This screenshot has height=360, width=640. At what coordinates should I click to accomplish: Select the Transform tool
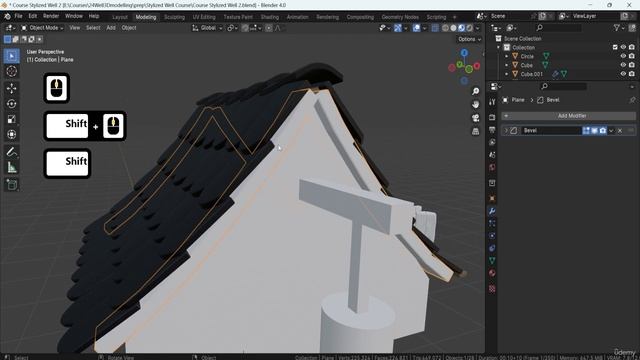pyautogui.click(x=11, y=134)
